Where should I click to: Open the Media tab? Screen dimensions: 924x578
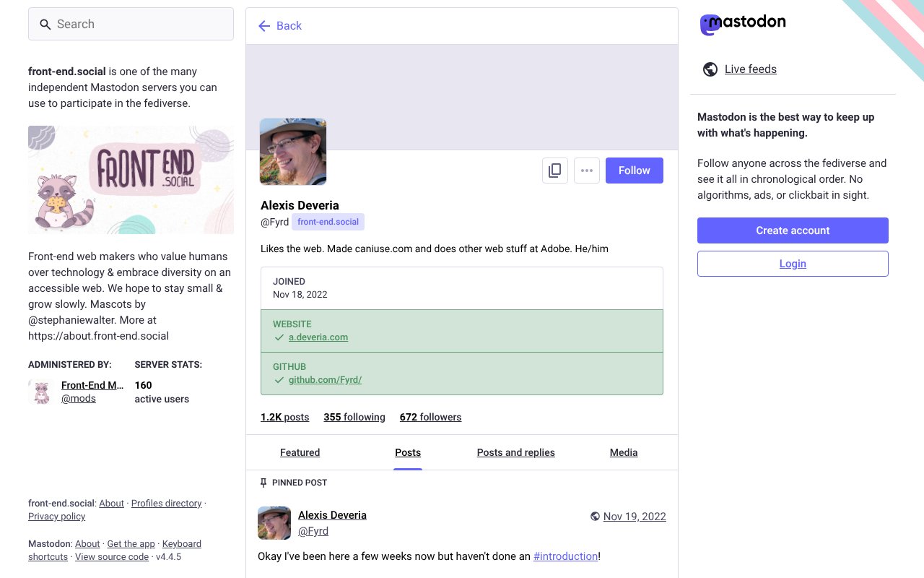[623, 452]
